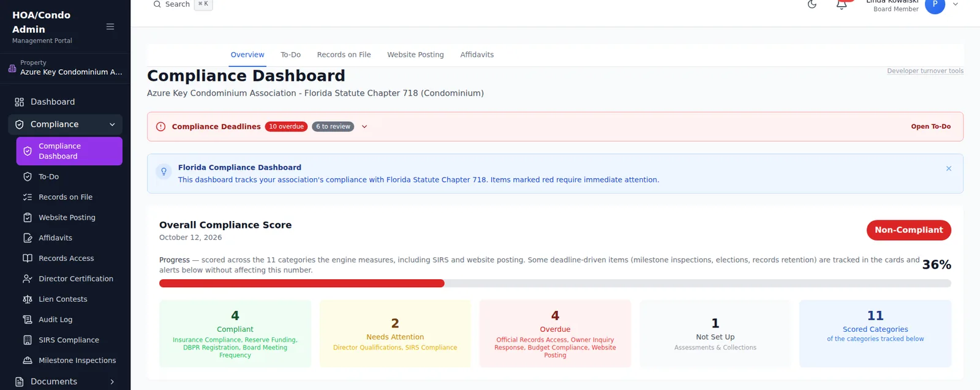Image resolution: width=980 pixels, height=390 pixels.
Task: Open notifications bell icon
Action: coord(842,5)
